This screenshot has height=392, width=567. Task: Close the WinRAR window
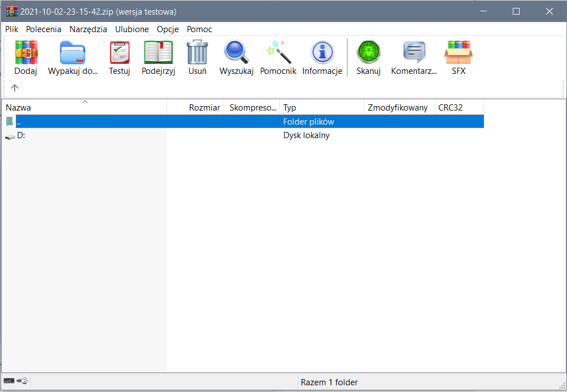point(550,11)
